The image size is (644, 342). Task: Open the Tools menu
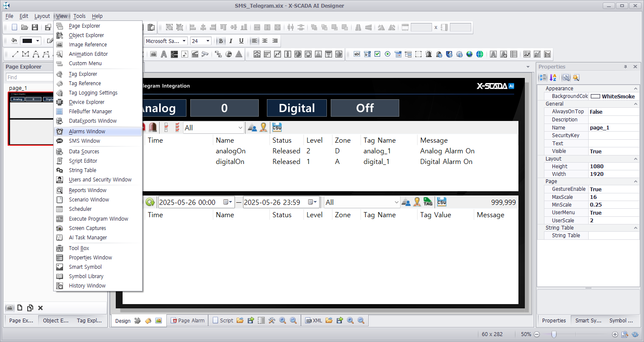click(80, 16)
